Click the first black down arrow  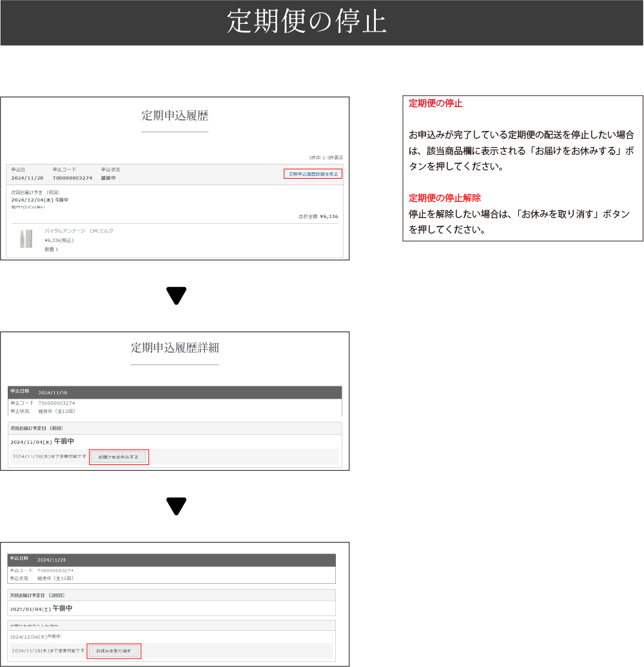(x=176, y=296)
